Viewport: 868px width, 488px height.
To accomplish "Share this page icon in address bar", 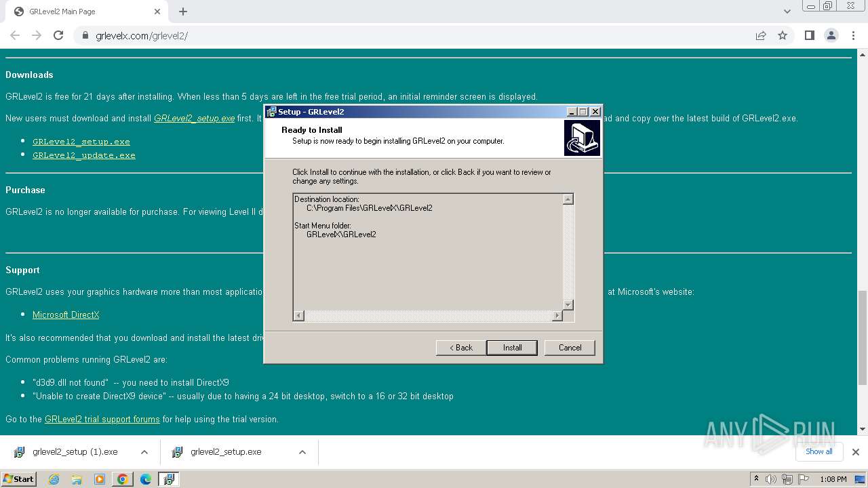I will pyautogui.click(x=761, y=35).
